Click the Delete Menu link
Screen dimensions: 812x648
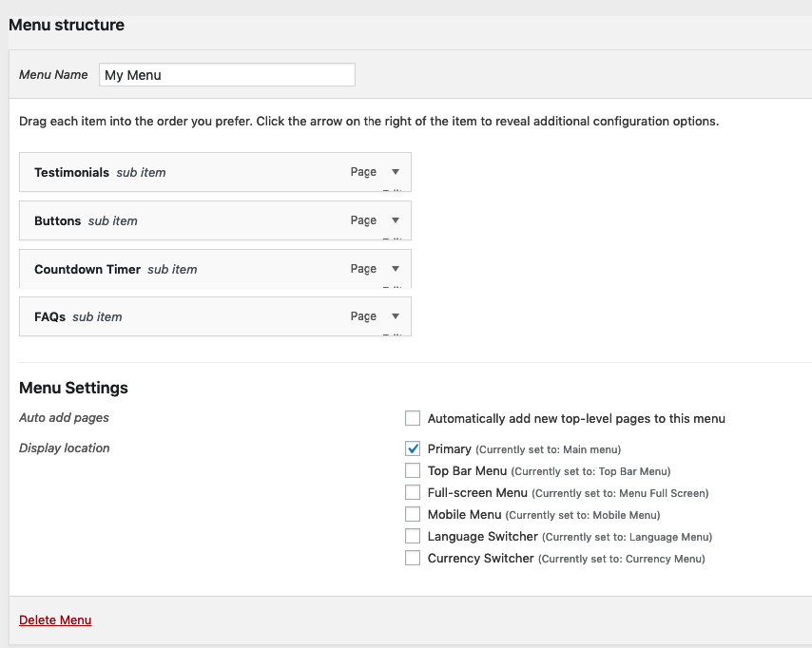pos(54,619)
